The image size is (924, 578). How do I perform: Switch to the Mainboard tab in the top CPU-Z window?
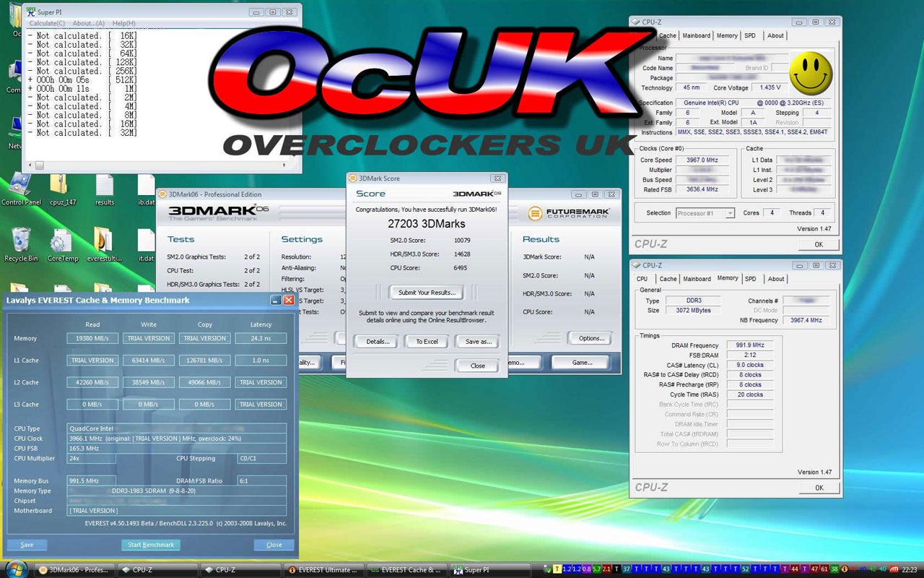[x=696, y=35]
